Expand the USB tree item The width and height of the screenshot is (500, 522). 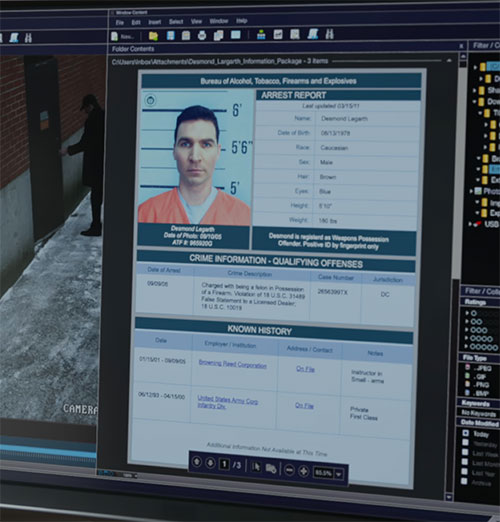coord(470,224)
